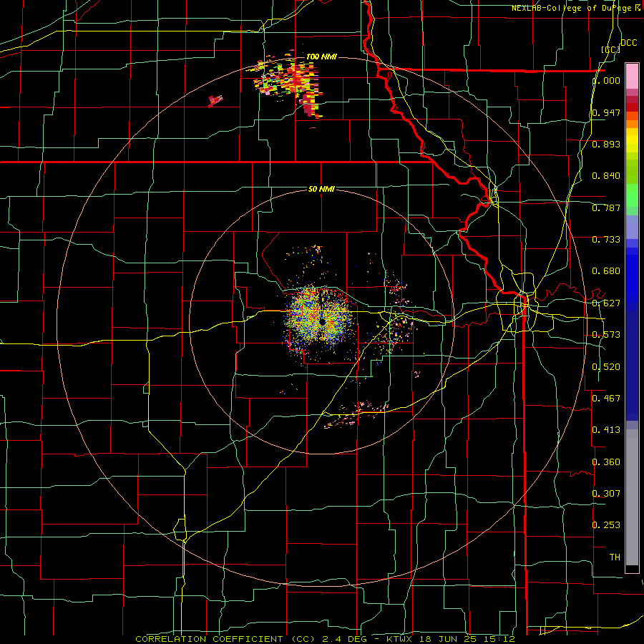Click the NEXLAB-College of DuPage header text

coord(572,8)
